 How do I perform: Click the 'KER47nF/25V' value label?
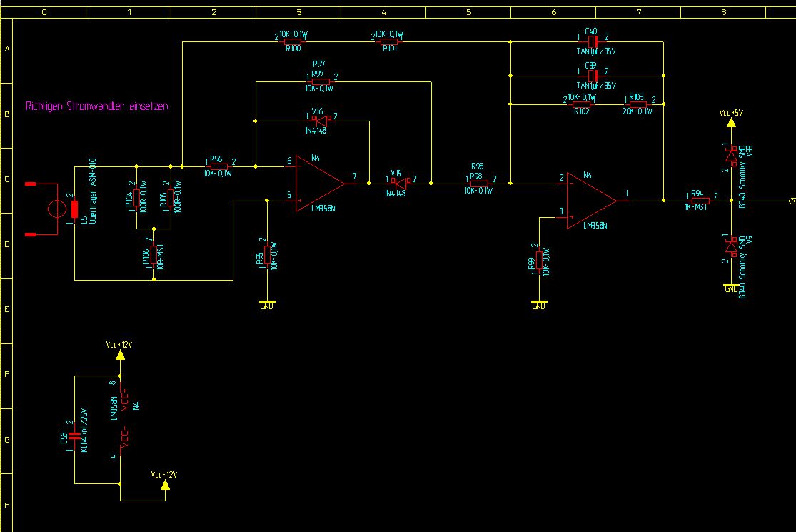(84, 431)
